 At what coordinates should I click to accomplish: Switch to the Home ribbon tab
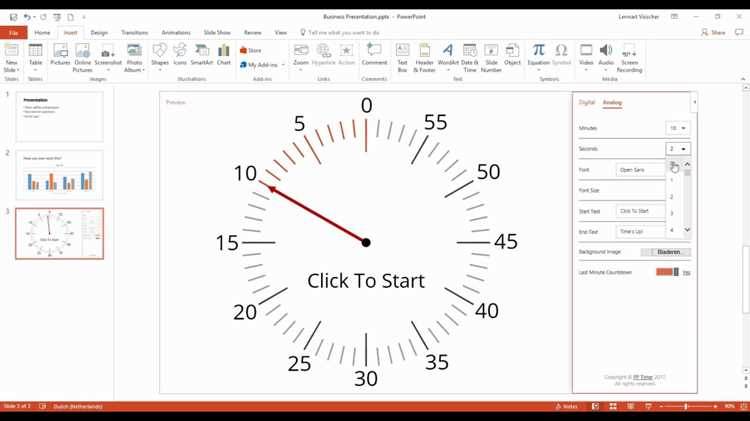coord(42,33)
